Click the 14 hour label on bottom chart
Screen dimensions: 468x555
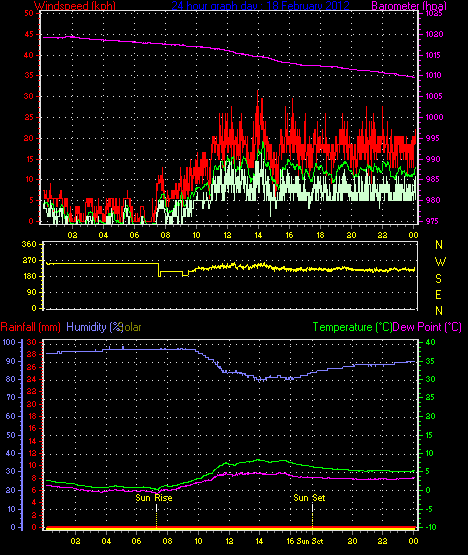tap(259, 541)
